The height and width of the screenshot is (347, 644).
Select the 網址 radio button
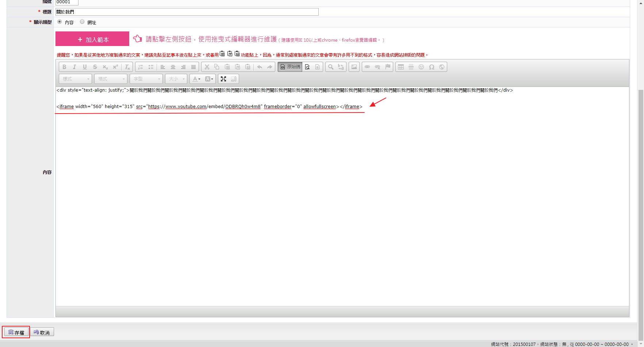(x=82, y=22)
